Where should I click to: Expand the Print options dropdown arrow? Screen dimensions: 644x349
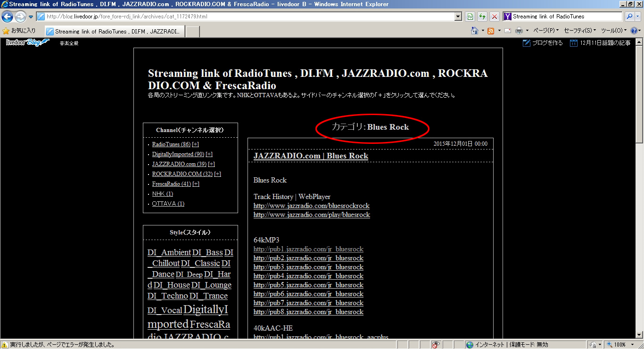click(x=527, y=31)
